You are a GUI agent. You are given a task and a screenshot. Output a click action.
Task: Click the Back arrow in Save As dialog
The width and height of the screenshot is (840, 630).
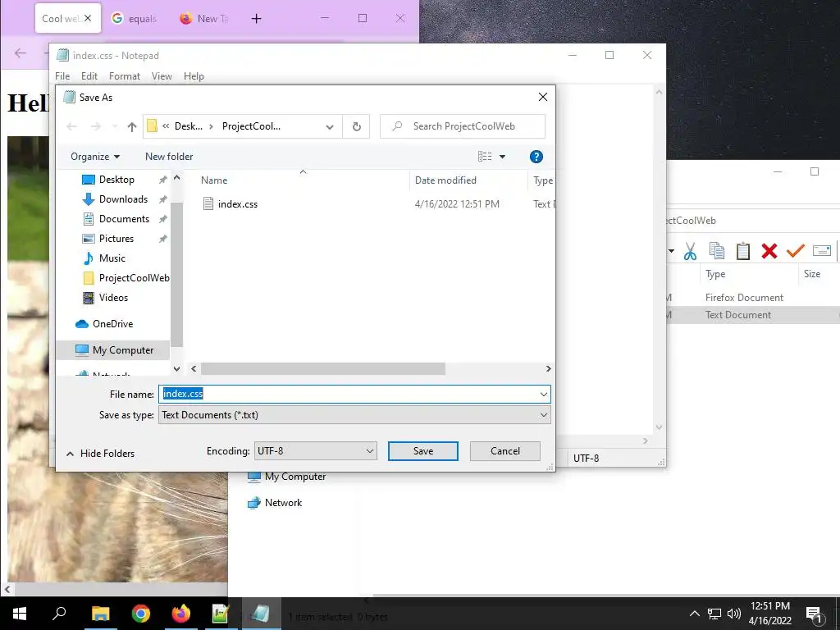pyautogui.click(x=71, y=126)
